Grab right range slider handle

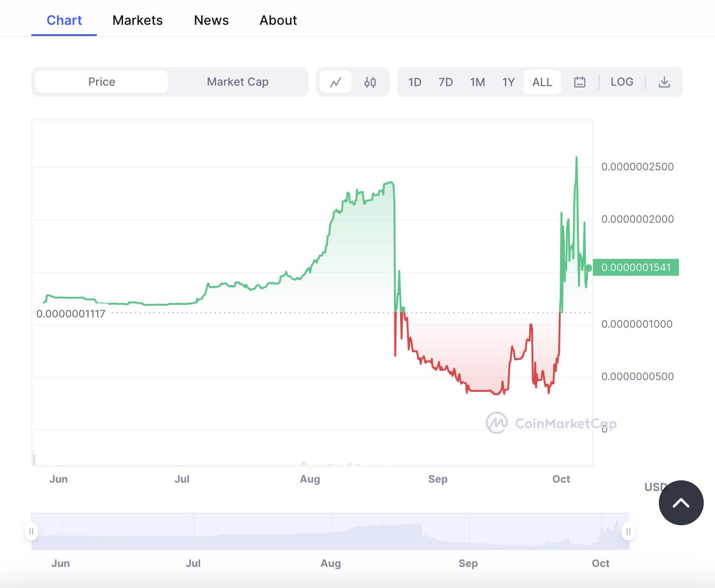pyautogui.click(x=628, y=531)
